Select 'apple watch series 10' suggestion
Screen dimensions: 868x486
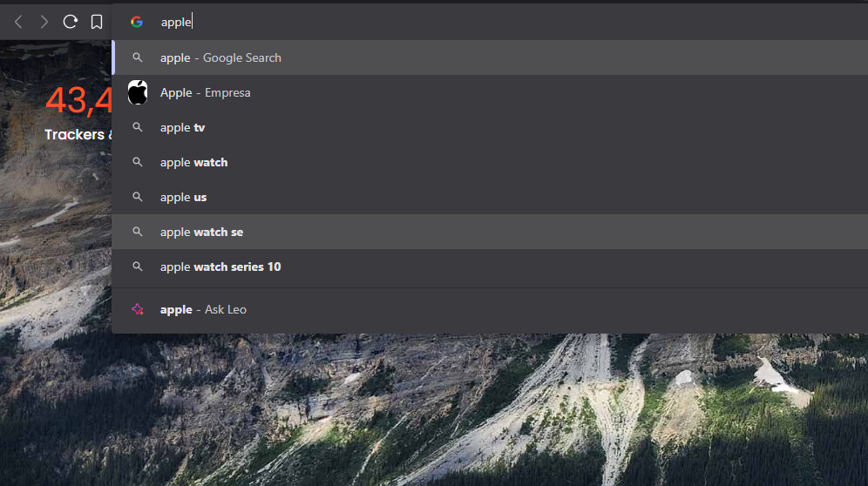[490, 267]
